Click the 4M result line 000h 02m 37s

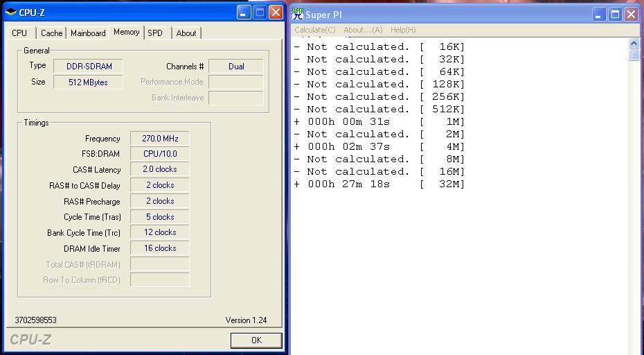[x=379, y=147]
